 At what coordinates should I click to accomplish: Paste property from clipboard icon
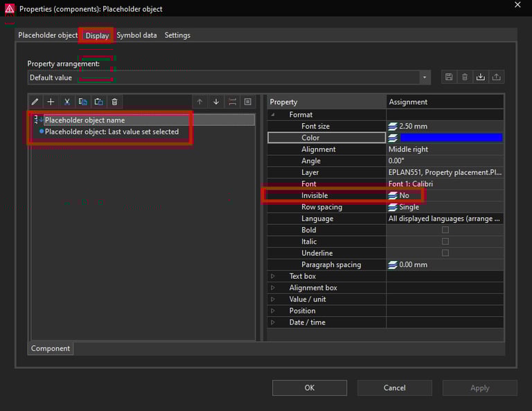99,102
